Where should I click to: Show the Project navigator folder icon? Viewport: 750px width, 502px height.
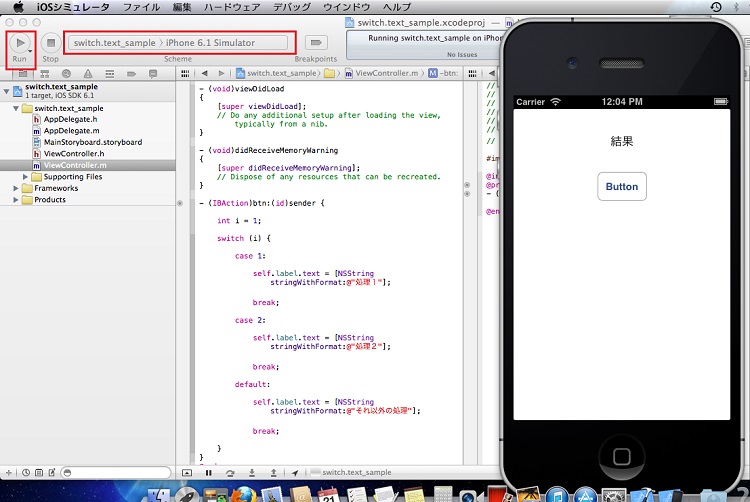pyautogui.click(x=23, y=74)
